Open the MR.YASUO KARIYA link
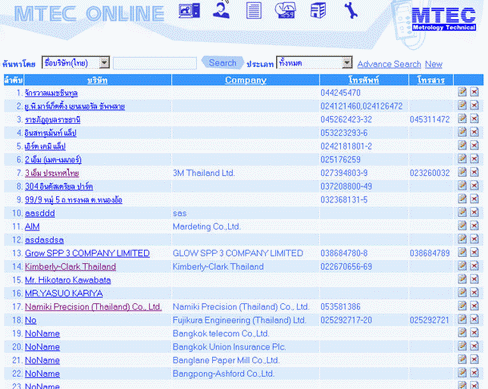Viewport: 488px width, 389px height. tap(64, 293)
